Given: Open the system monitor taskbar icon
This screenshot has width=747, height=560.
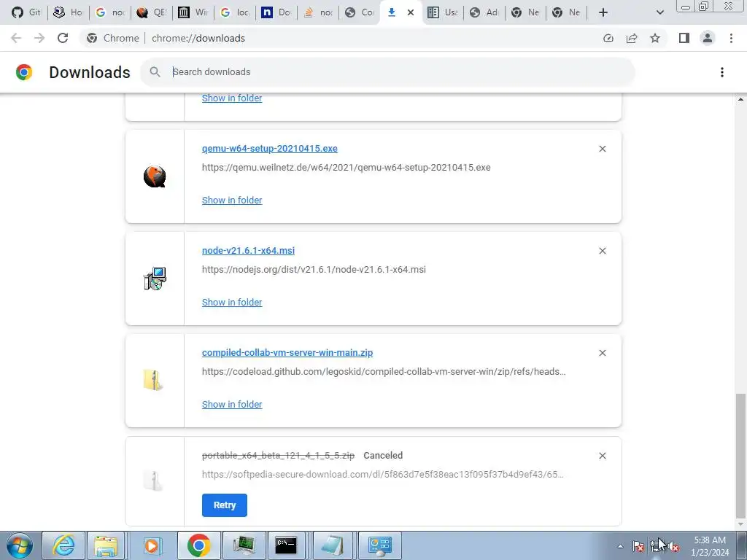Looking at the screenshot, I should (x=244, y=545).
